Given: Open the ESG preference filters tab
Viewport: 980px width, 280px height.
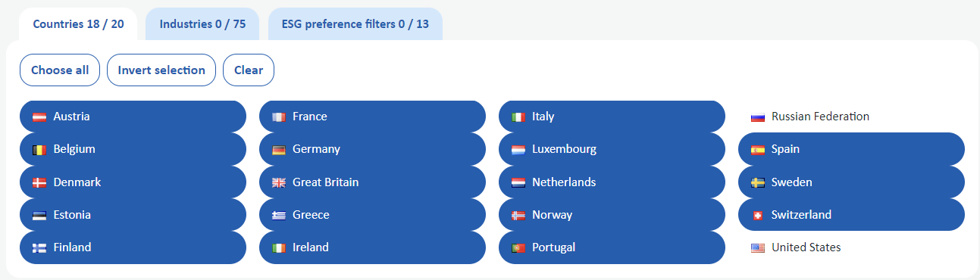Looking at the screenshot, I should [355, 24].
